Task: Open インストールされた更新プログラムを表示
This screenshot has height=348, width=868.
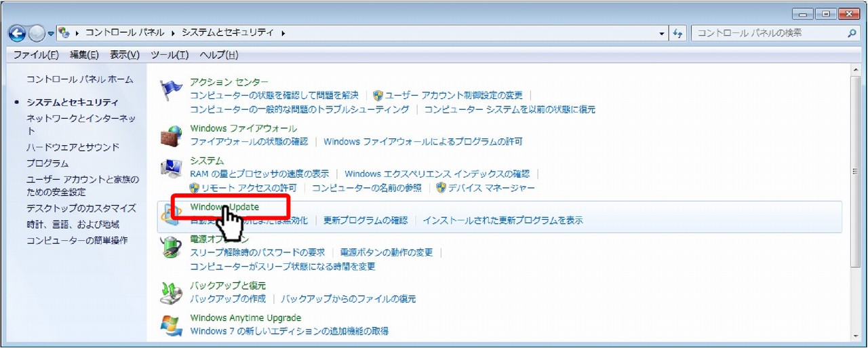Action: (x=502, y=220)
